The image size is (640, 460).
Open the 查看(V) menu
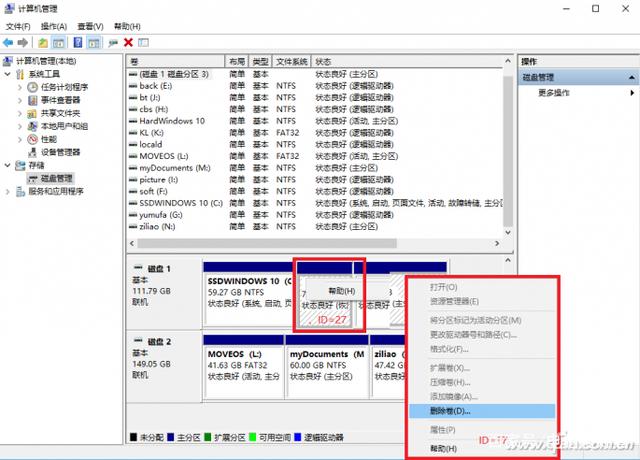[x=90, y=27]
